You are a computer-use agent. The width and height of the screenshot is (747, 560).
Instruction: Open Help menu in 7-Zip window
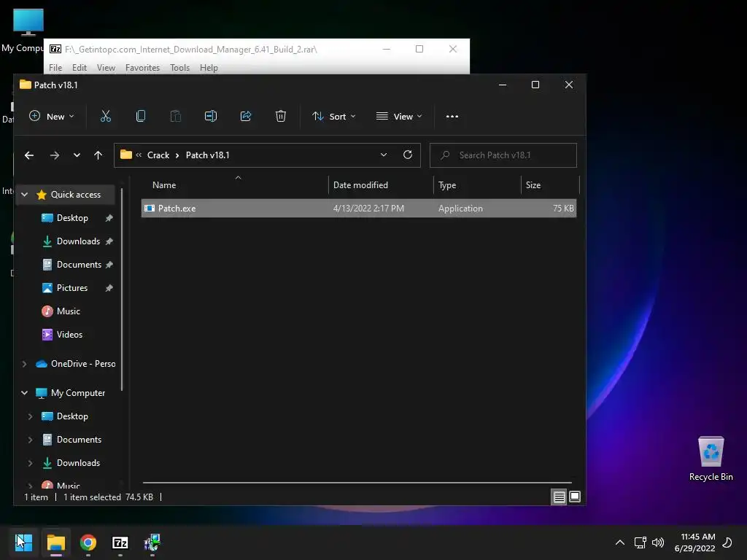click(x=209, y=68)
